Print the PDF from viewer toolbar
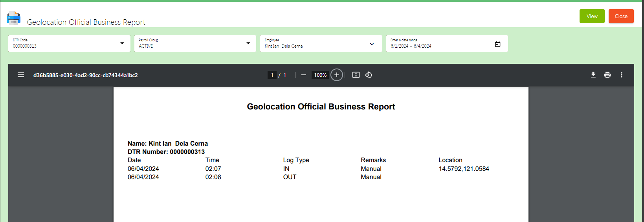This screenshot has height=222, width=644. 607,75
